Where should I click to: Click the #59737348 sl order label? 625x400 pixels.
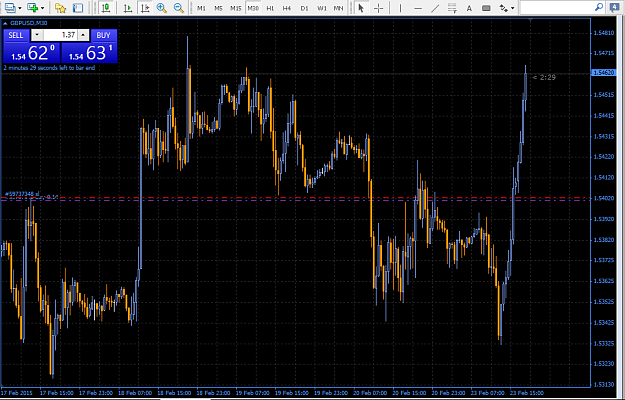[x=22, y=194]
